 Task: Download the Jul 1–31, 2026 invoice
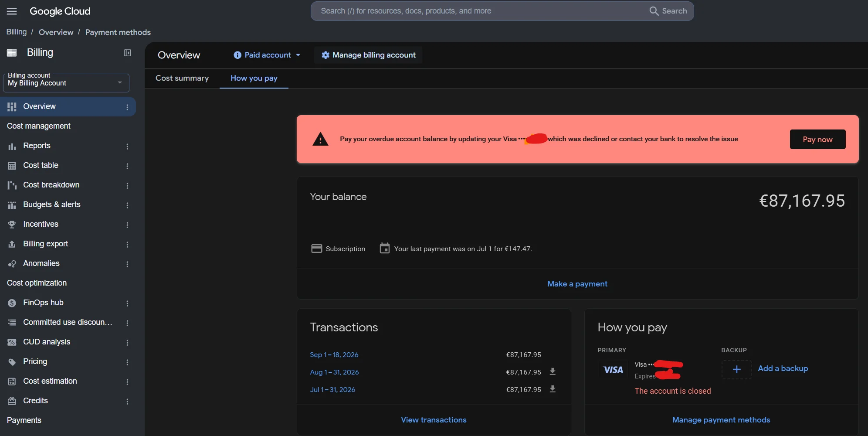tap(553, 389)
